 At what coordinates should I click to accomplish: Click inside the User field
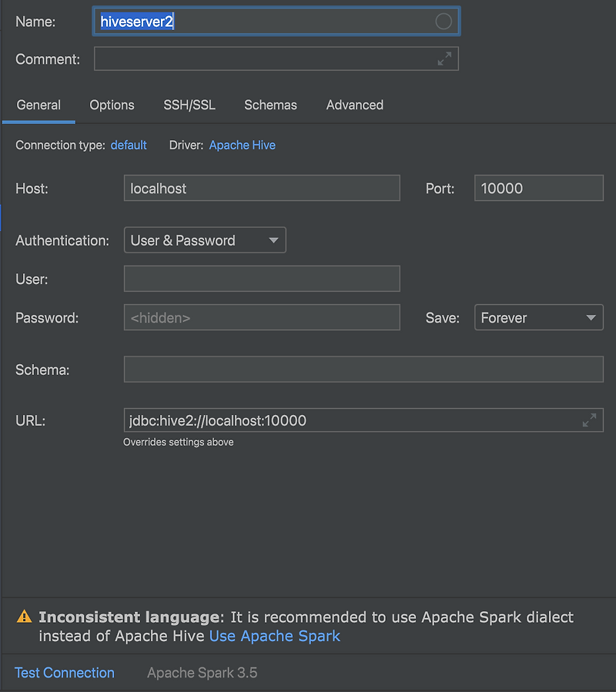coord(262,279)
